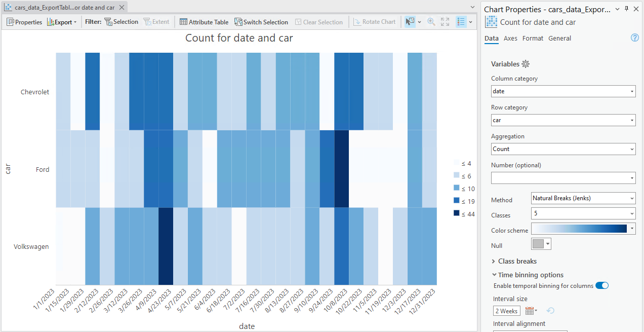Open the Attribute Table

[x=204, y=22]
